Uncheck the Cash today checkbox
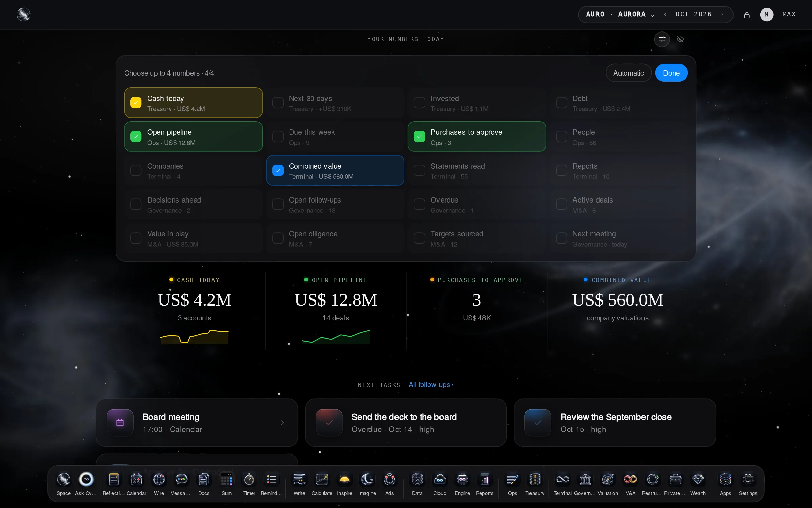The width and height of the screenshot is (812, 508). point(136,103)
